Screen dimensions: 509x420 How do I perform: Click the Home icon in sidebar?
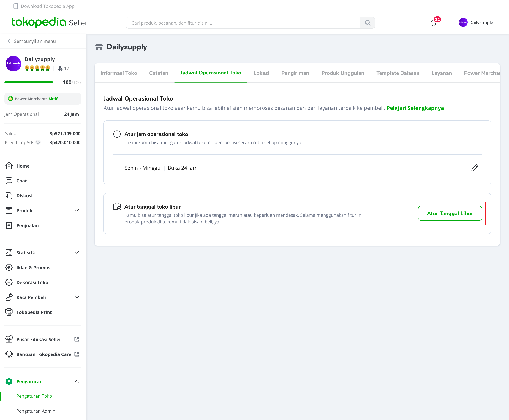tap(9, 166)
